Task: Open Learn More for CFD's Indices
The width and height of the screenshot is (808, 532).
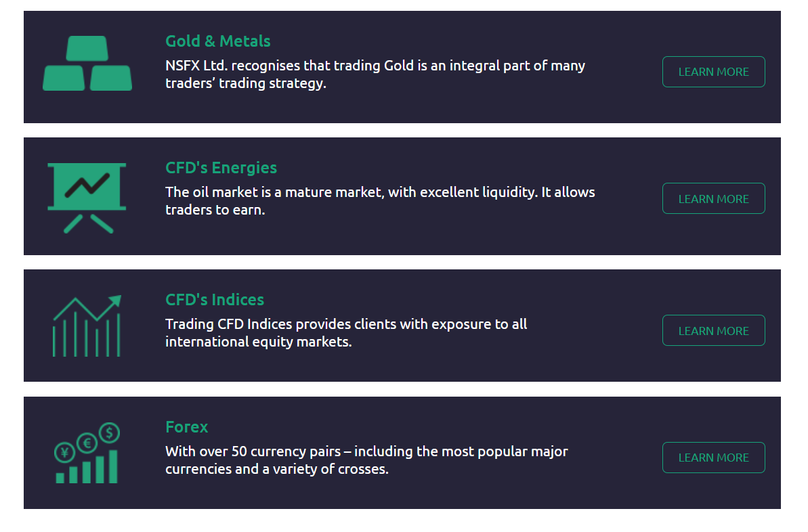Action: pos(714,330)
